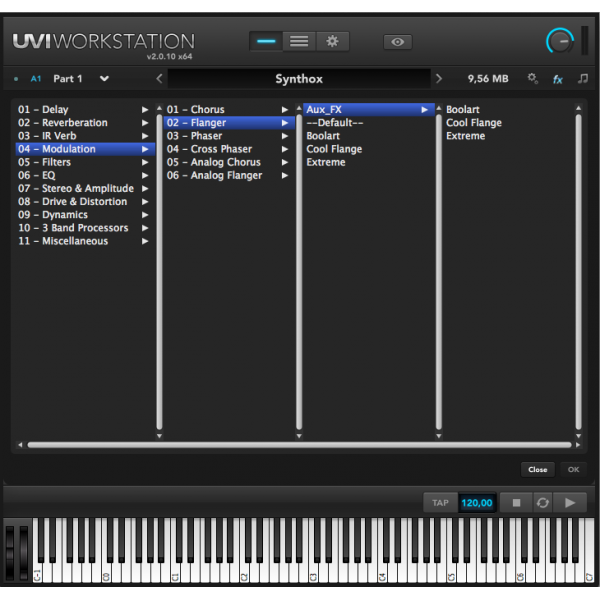Click the pitch bend wheel
The height and width of the screenshot is (600, 600).
click(10, 551)
